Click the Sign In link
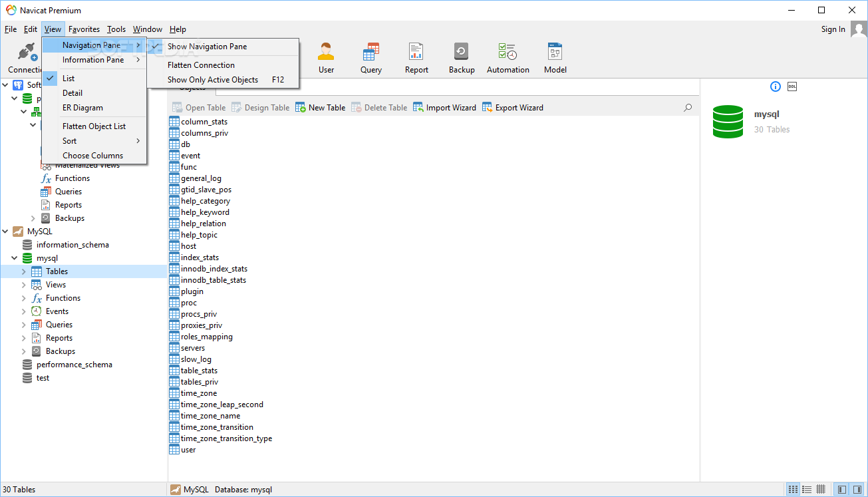Viewport: 868px width, 497px height. [x=833, y=29]
